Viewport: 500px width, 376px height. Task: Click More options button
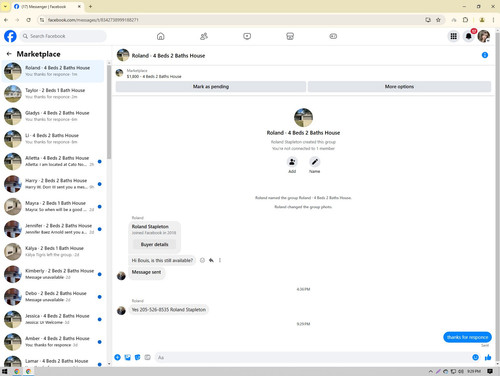[x=399, y=87]
